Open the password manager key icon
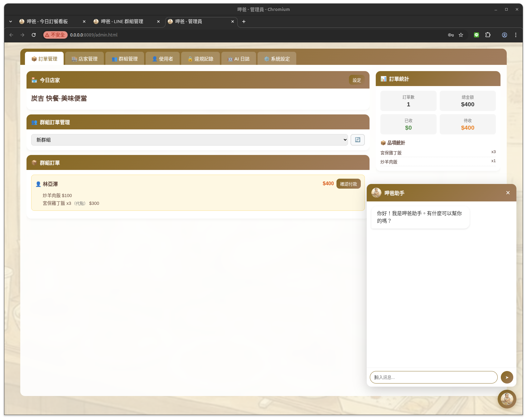The image size is (527, 420). pyautogui.click(x=451, y=35)
